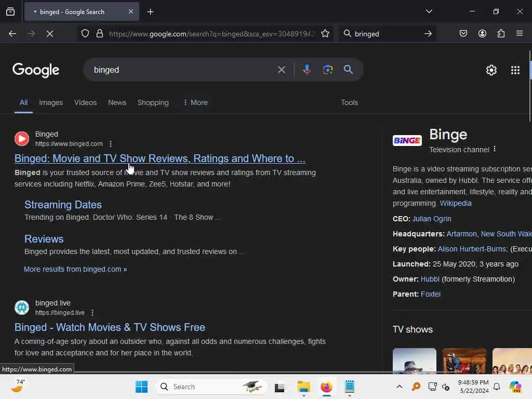Open search Tools options

click(x=350, y=102)
